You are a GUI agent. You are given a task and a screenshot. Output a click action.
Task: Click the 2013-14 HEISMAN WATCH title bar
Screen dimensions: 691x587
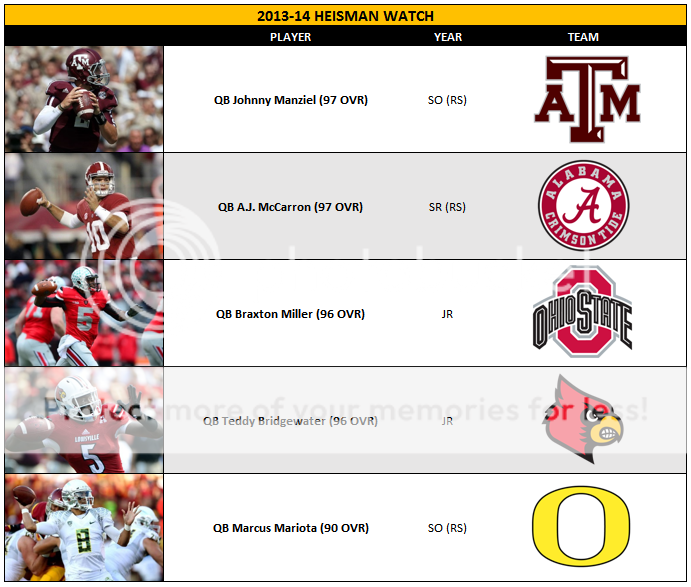coord(345,16)
